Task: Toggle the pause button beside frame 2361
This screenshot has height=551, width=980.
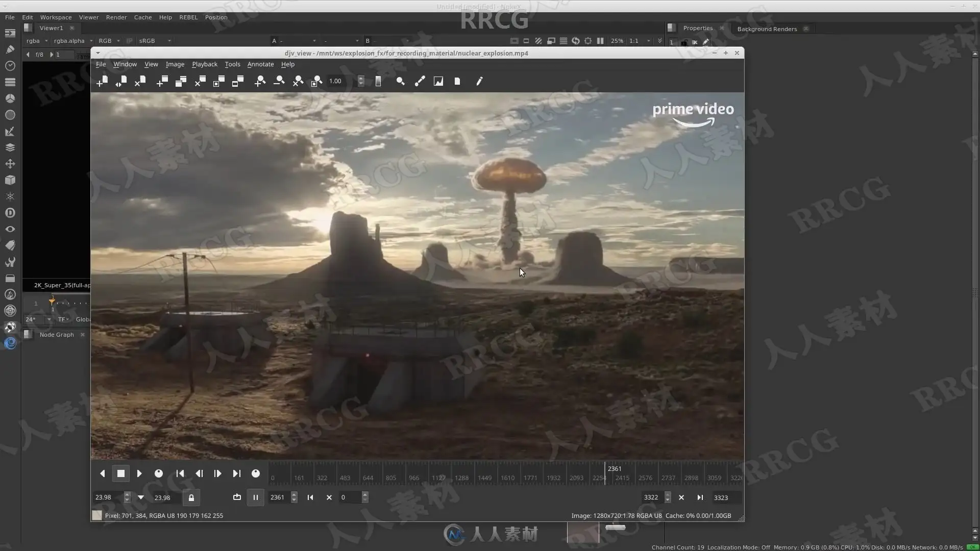Action: click(x=256, y=497)
